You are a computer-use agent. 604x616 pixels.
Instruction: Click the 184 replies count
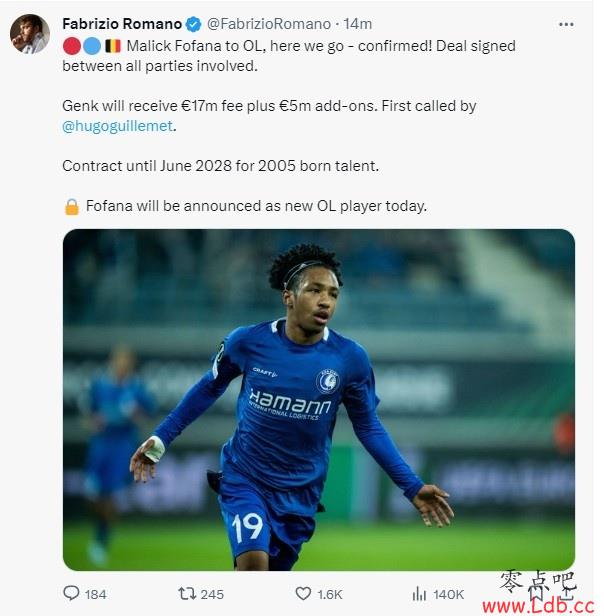(x=95, y=594)
